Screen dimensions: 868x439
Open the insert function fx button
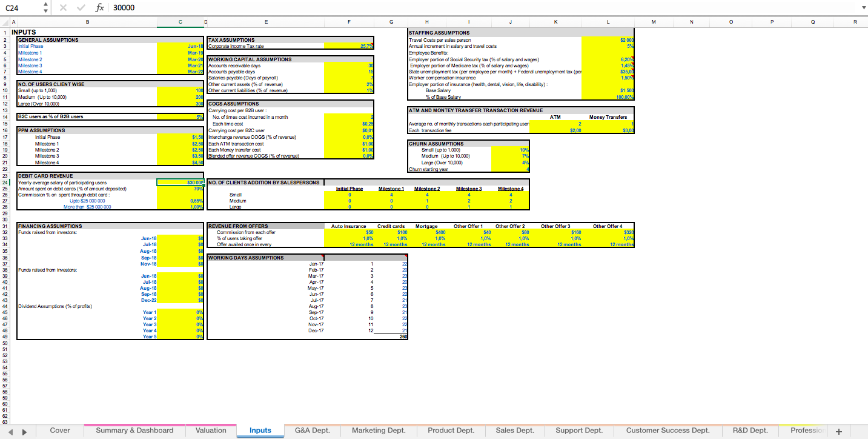click(100, 7)
